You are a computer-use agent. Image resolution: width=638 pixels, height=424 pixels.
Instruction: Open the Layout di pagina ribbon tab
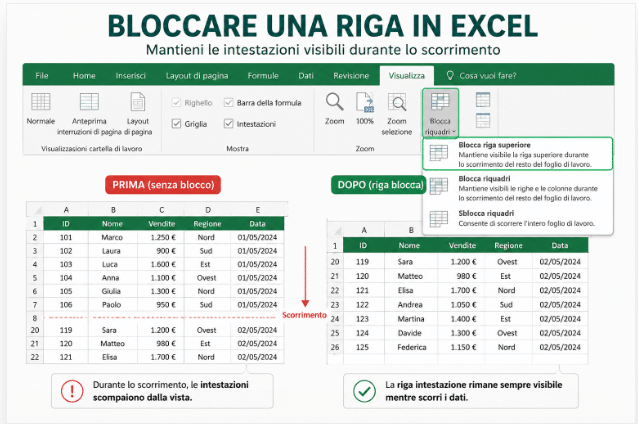click(197, 76)
